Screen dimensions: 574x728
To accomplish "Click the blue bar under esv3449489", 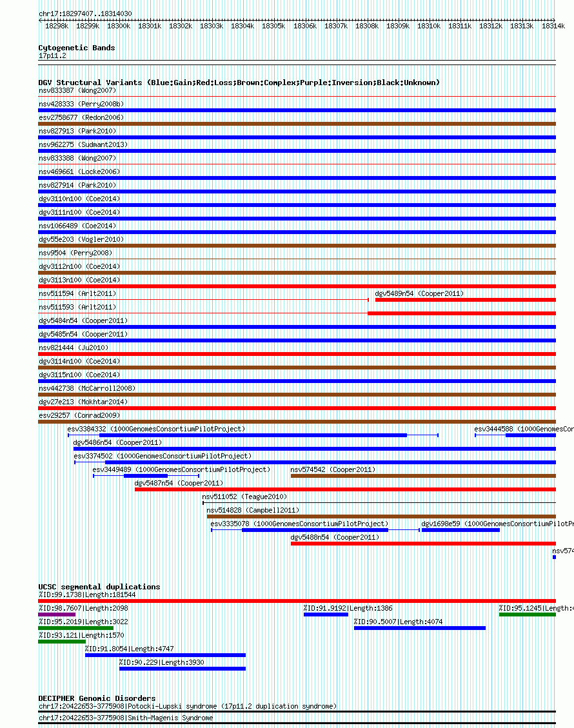I will tap(145, 476).
